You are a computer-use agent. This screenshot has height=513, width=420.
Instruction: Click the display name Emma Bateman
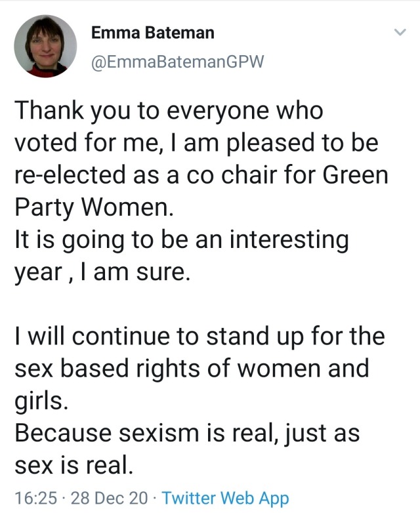[153, 33]
